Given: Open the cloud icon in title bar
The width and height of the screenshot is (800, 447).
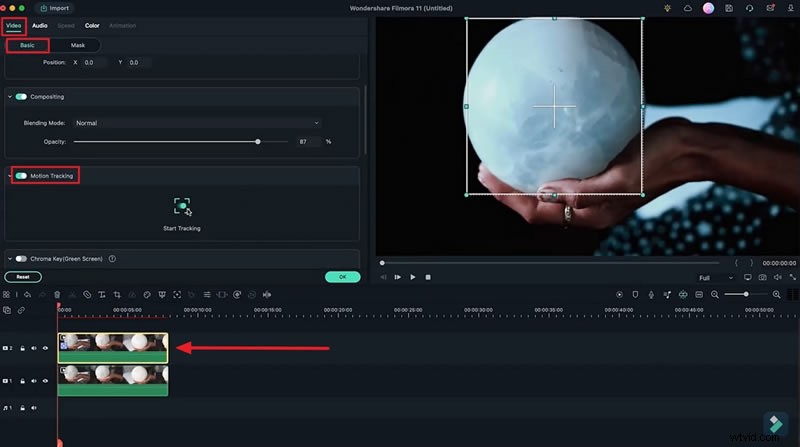Looking at the screenshot, I should tap(688, 8).
